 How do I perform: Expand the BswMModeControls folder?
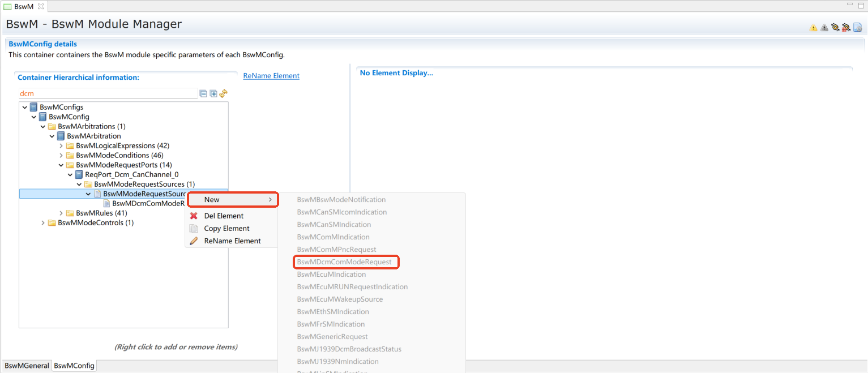point(43,222)
